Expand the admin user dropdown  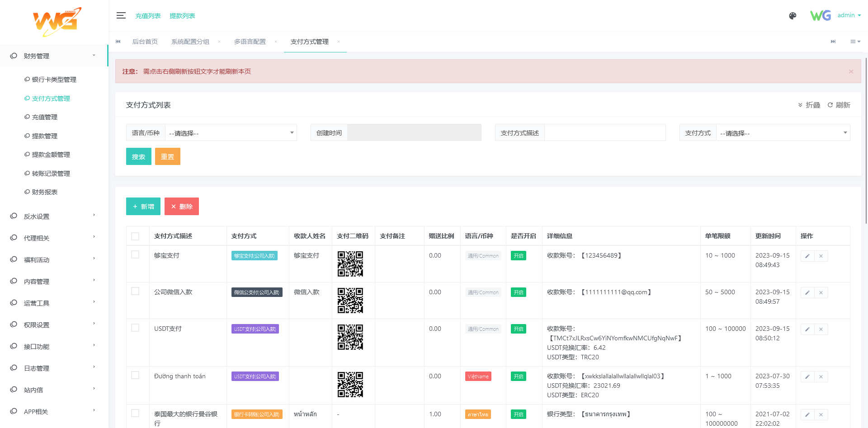point(849,15)
